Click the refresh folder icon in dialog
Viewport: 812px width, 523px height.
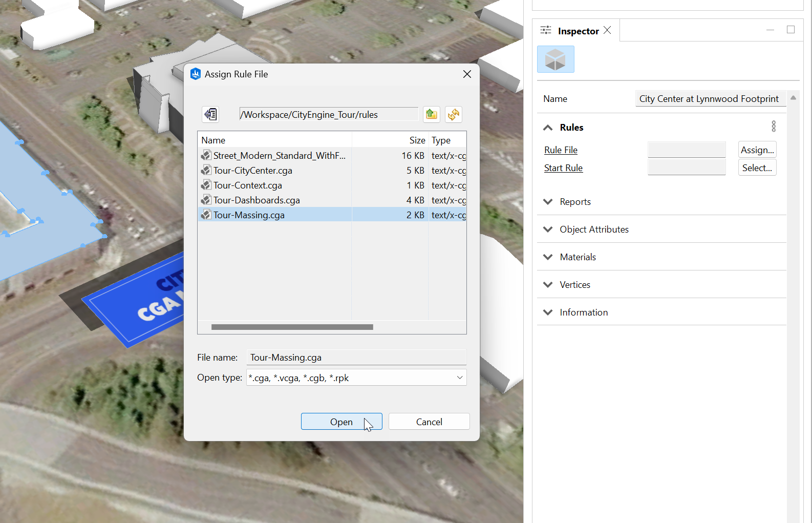pyautogui.click(x=454, y=114)
